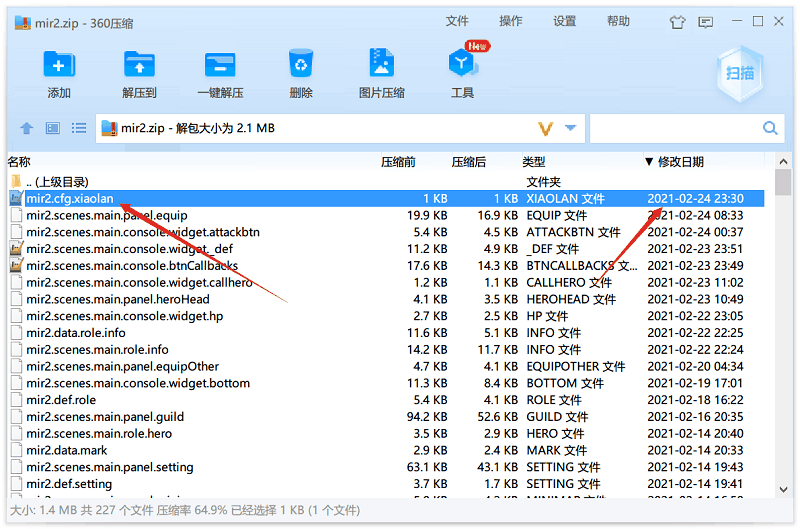Open the 帮助 (Help) menu
This screenshot has width=800, height=529.
(618, 21)
